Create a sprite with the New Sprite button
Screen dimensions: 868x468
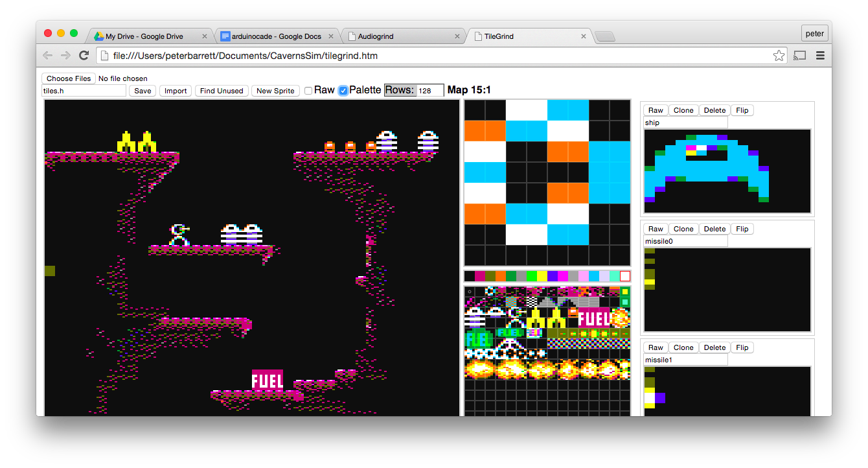tap(275, 91)
